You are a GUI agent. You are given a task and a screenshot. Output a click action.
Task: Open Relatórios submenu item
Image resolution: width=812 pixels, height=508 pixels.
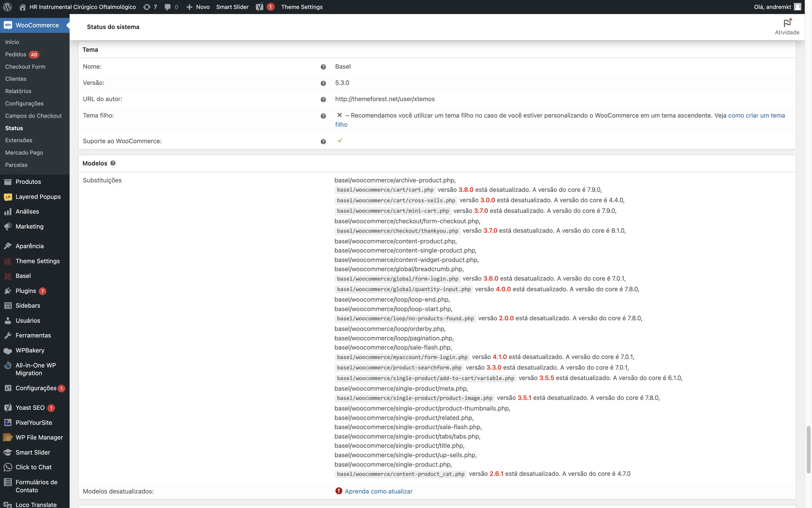pyautogui.click(x=18, y=91)
